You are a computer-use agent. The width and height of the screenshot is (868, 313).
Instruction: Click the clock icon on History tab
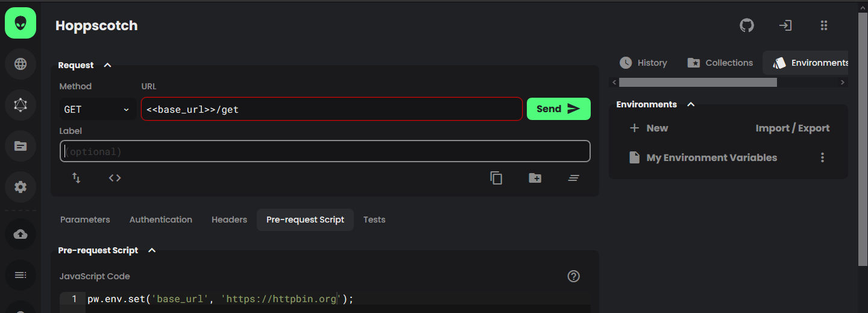point(626,63)
